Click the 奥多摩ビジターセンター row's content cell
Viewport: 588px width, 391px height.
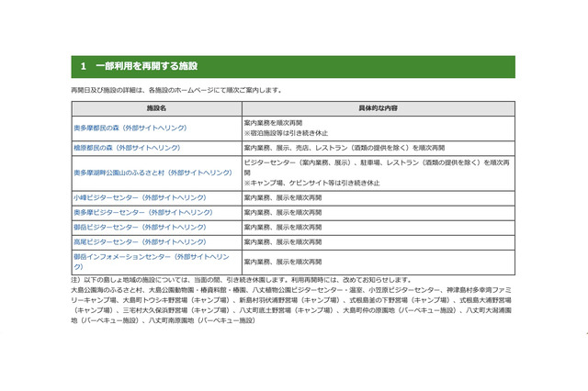pos(379,212)
